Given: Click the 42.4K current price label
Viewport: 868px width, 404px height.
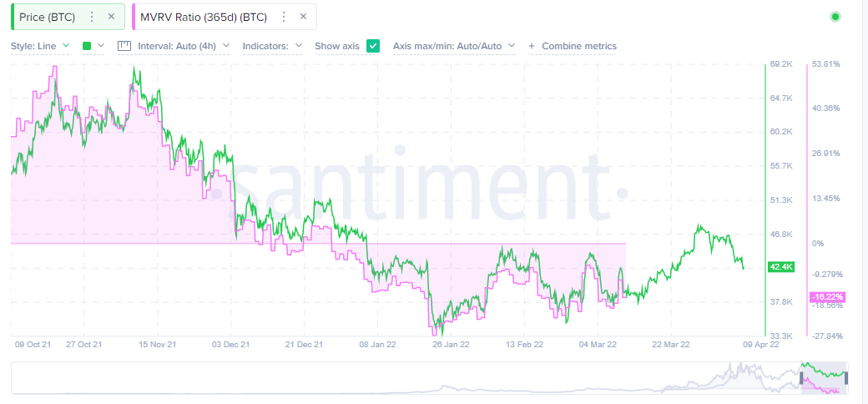Looking at the screenshot, I should point(782,268).
